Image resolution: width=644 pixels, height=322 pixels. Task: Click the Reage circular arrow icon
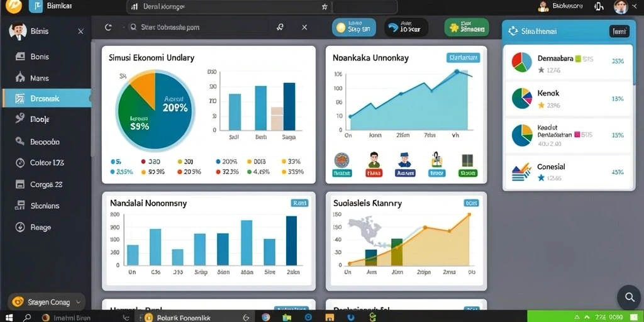(19, 227)
